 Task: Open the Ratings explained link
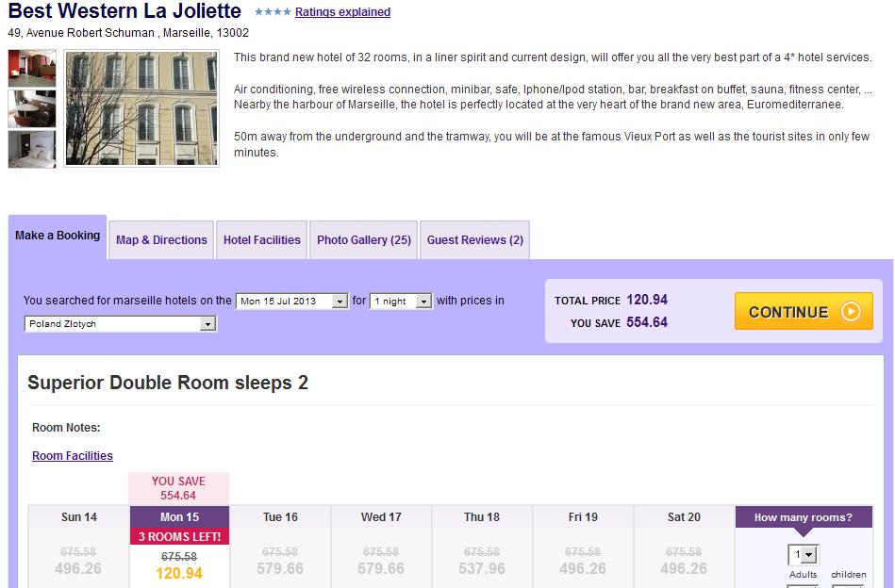(342, 12)
